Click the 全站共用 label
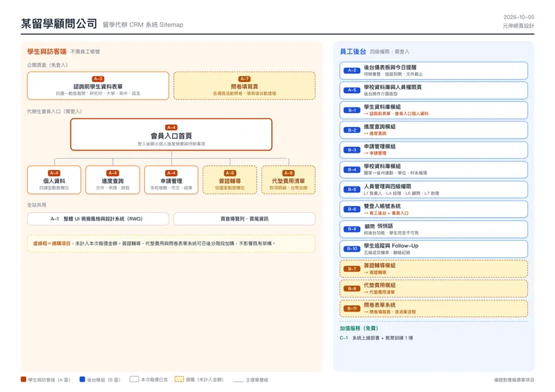 (37, 205)
